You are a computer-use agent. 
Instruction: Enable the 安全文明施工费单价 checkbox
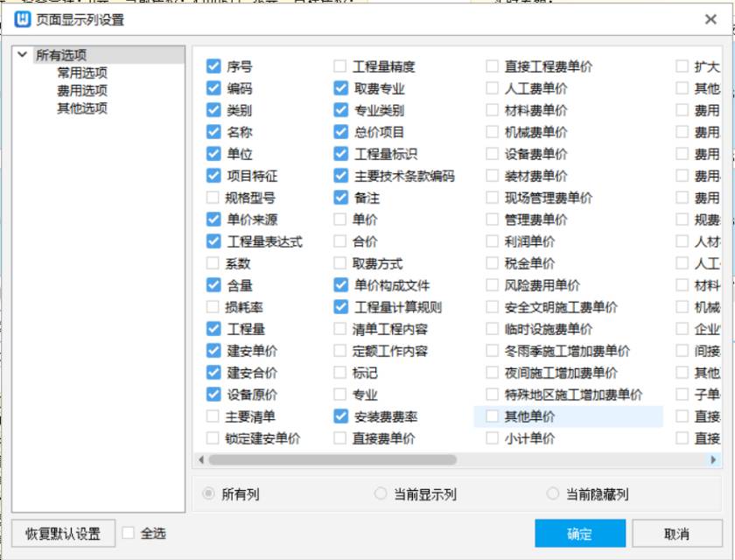point(492,307)
